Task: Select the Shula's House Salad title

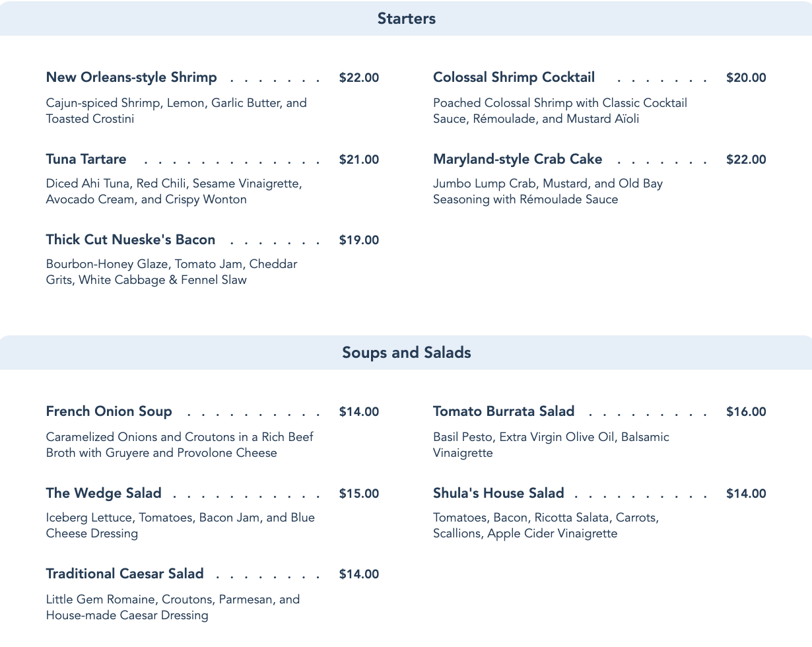Action: pyautogui.click(x=498, y=493)
